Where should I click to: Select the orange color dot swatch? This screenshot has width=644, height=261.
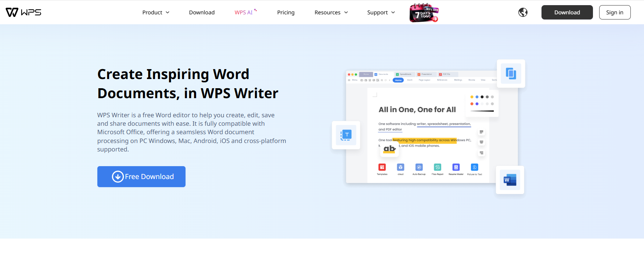point(472,104)
